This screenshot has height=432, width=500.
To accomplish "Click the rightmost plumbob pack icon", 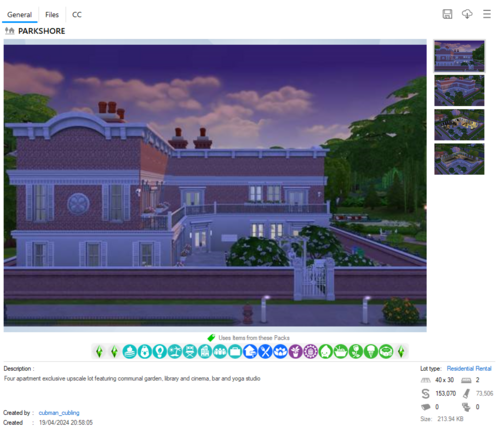I will click(x=401, y=351).
